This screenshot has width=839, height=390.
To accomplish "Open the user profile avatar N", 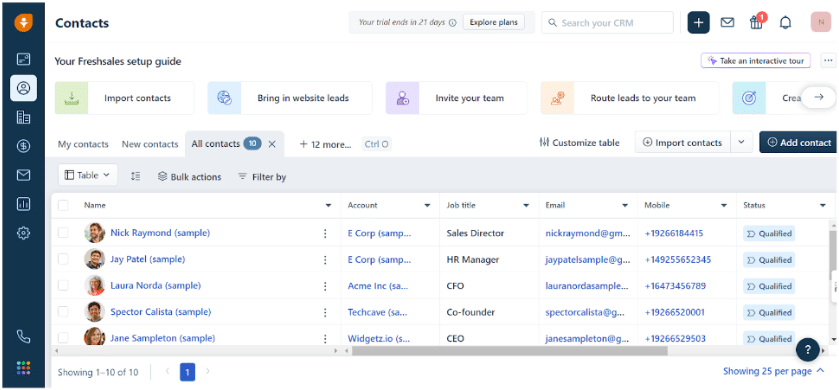I will pos(821,22).
